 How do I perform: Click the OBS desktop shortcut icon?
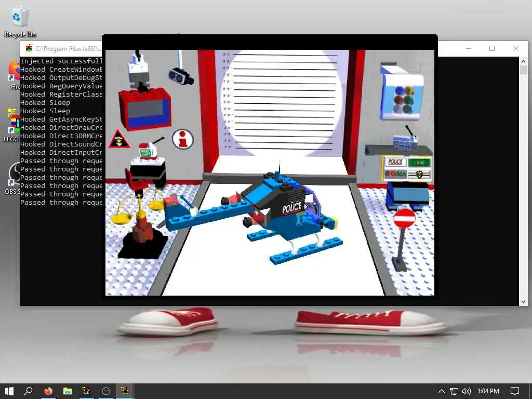point(13,179)
